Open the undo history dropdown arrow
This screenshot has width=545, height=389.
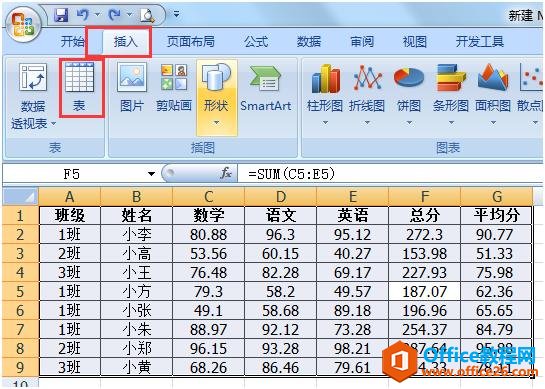tap(98, 15)
